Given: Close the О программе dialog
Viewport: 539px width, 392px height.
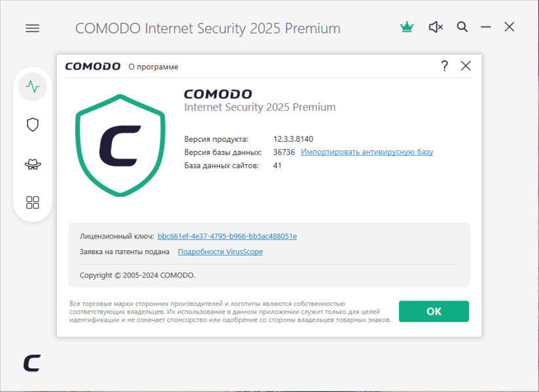Looking at the screenshot, I should (466, 66).
